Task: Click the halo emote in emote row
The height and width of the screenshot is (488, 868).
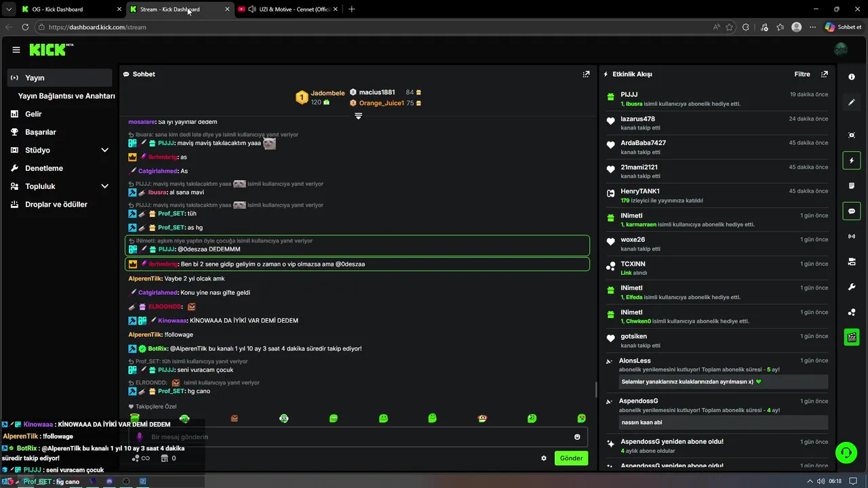Action: tap(135, 418)
